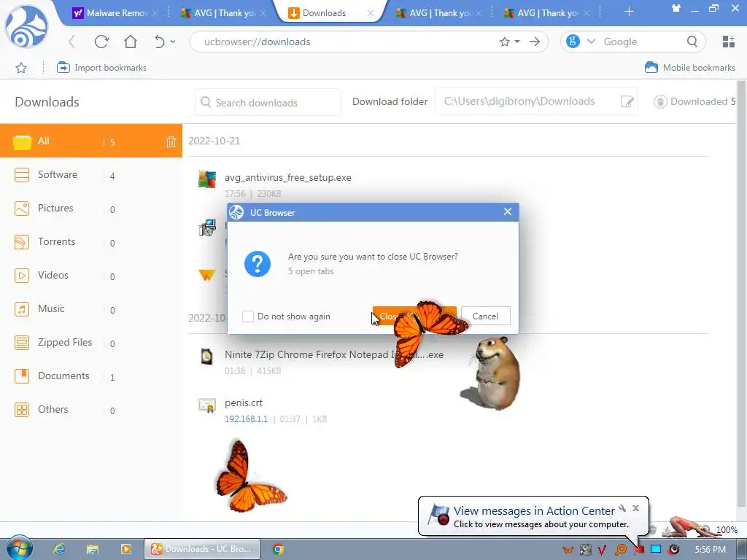Open the 192.168.1.1 source link

tap(247, 419)
